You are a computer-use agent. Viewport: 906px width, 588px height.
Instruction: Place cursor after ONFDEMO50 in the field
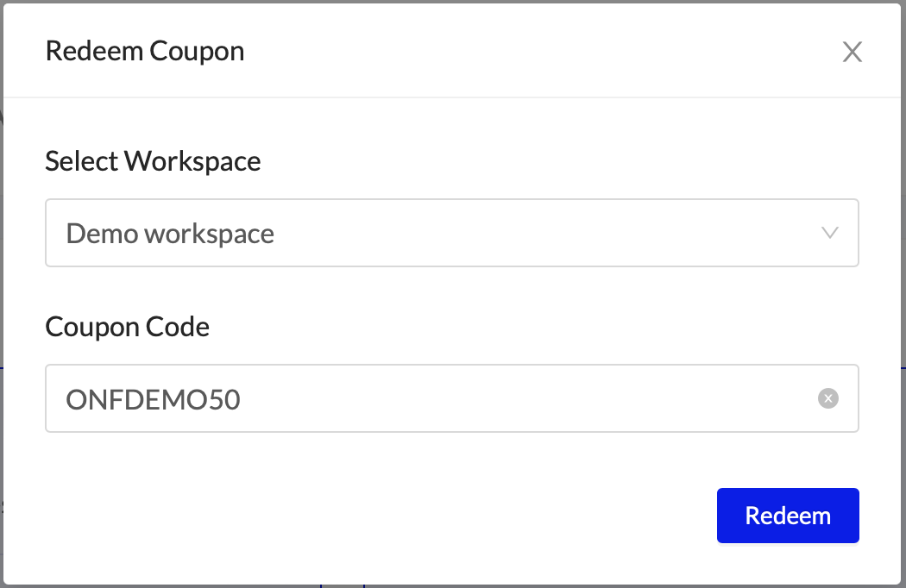pyautogui.click(x=244, y=399)
